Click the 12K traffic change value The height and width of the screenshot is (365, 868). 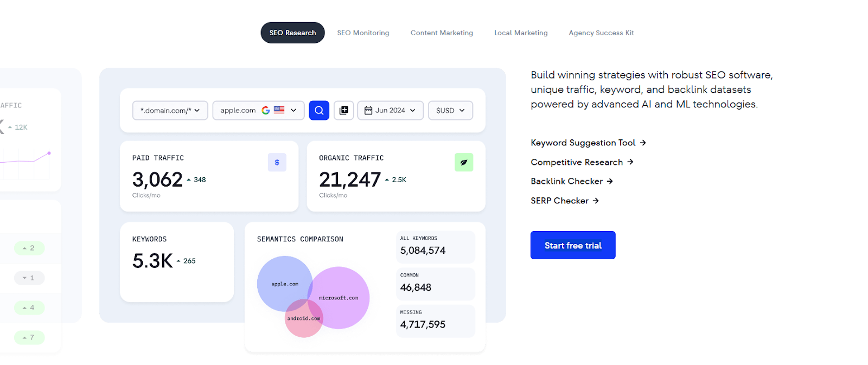(21, 127)
